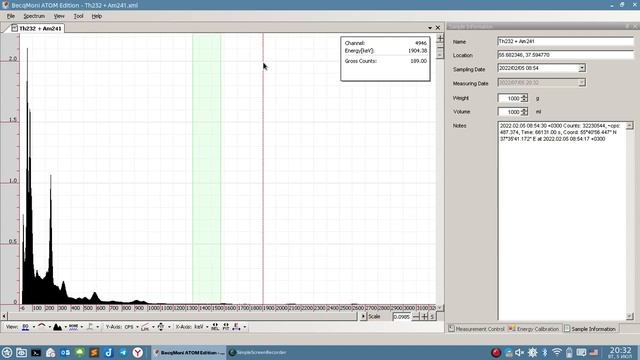The image size is (640, 360).
Task: Click the ROI marker view icon
Action: coord(90,327)
